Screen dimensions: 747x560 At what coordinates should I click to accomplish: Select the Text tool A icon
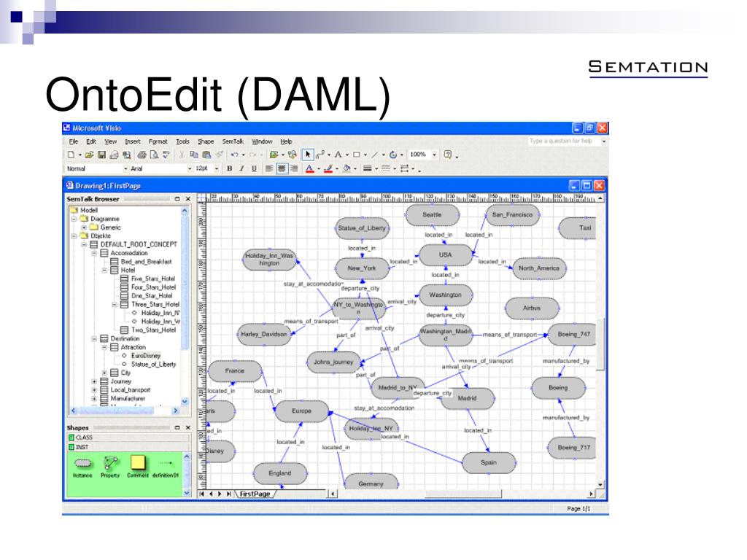tap(338, 155)
